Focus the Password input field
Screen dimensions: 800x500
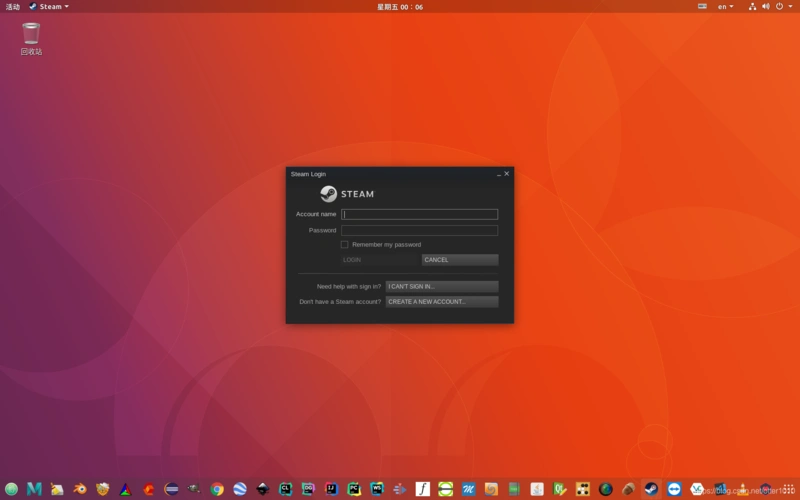[x=419, y=230]
